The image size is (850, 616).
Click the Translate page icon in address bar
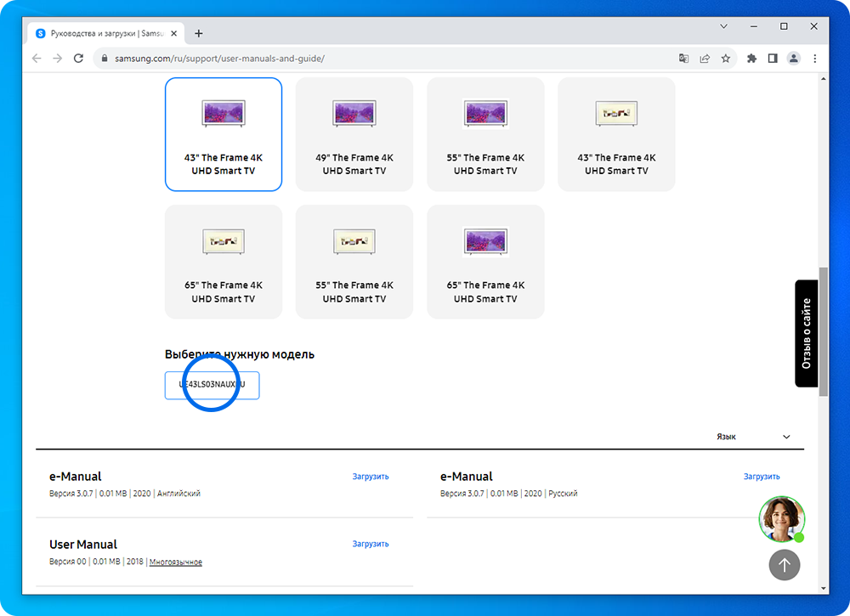[x=683, y=59]
